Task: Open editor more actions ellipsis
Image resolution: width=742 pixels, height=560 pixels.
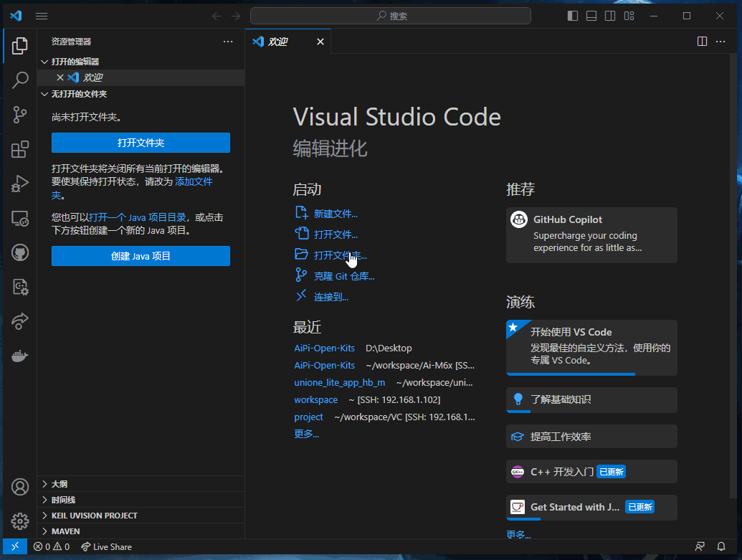Action: tap(720, 42)
